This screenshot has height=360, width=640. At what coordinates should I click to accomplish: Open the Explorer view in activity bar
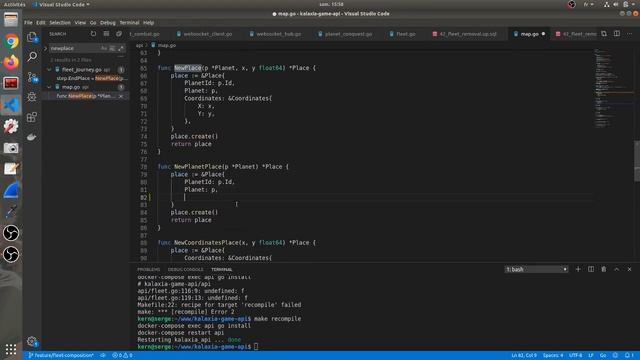32,37
